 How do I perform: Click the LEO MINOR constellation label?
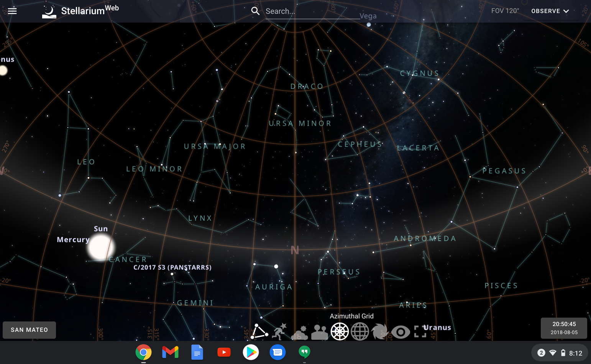click(x=154, y=169)
